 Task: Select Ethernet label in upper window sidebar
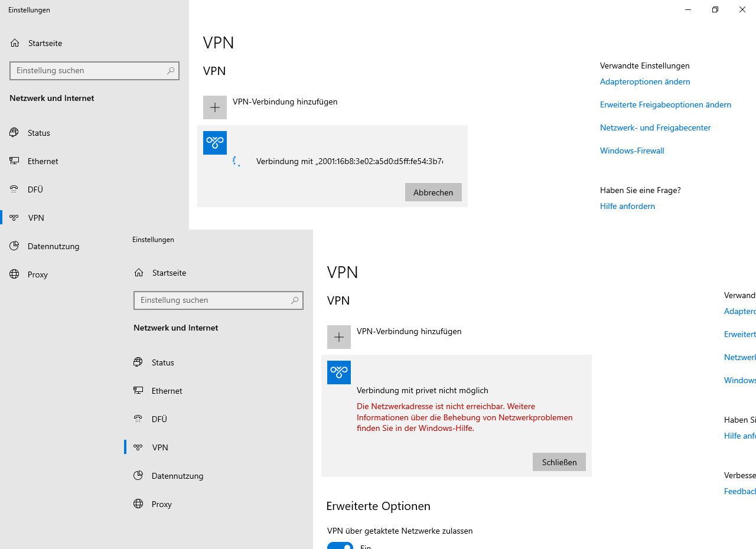tap(43, 161)
